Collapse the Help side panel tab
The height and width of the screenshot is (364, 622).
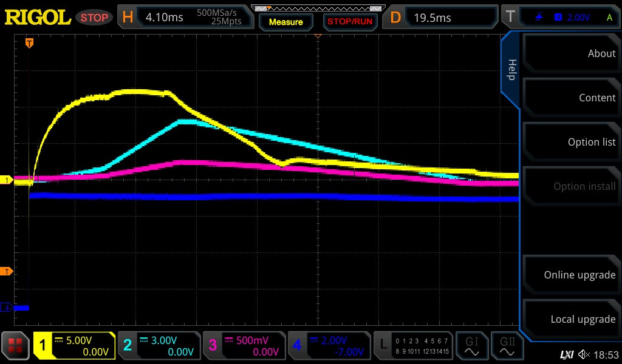pyautogui.click(x=511, y=69)
